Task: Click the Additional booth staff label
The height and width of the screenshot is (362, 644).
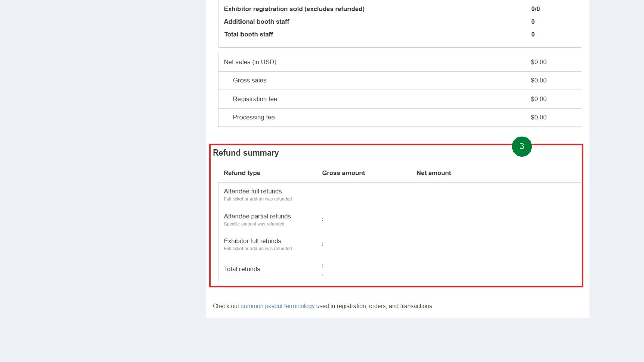Action: tap(256, 22)
